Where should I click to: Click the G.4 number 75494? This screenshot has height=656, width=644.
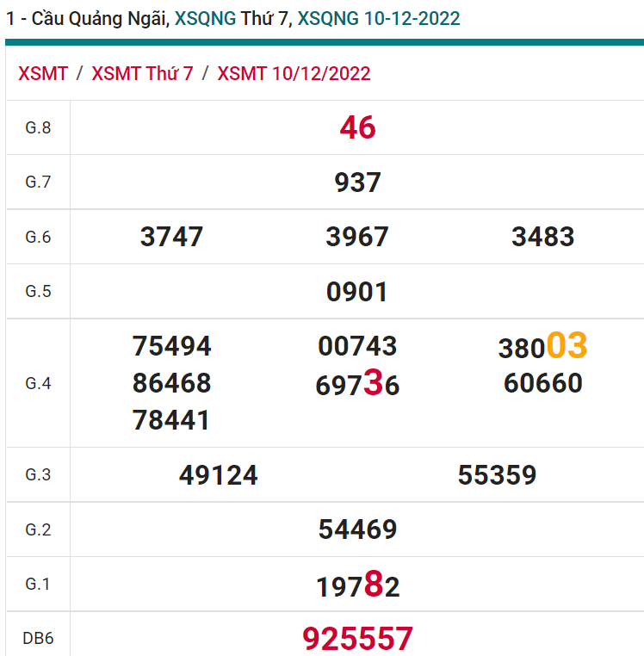coord(171,346)
